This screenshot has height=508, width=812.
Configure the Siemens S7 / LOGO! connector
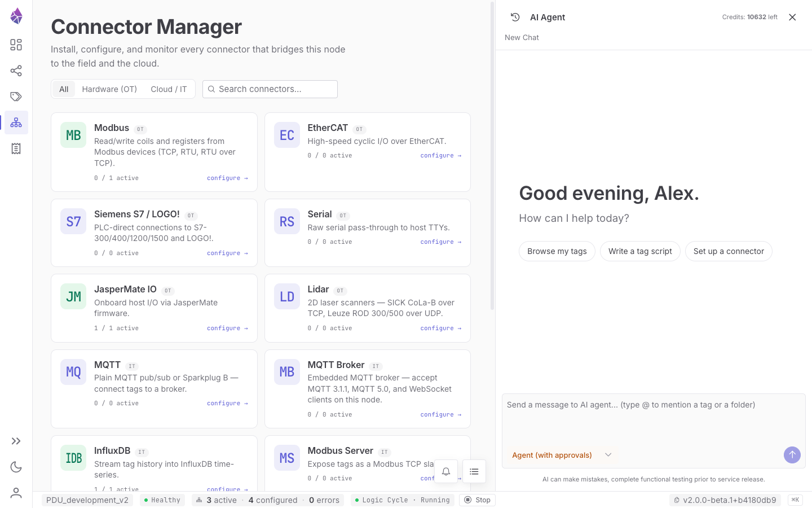(227, 253)
